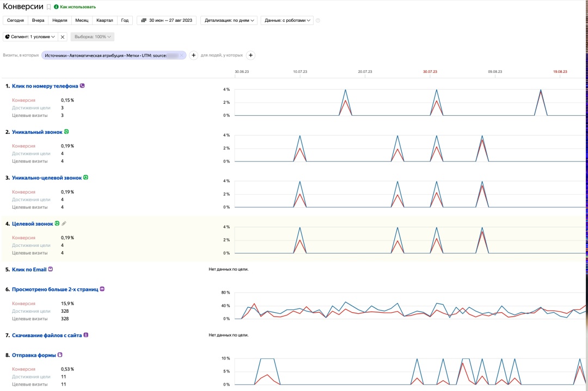Click the pencil edit icon next to Целевой звонок
This screenshot has width=588, height=391.
[x=64, y=224]
